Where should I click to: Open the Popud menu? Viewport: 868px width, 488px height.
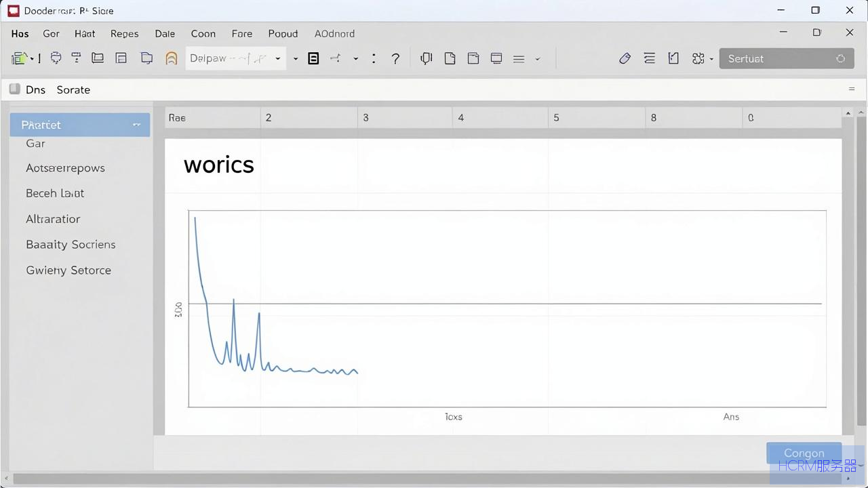[283, 33]
